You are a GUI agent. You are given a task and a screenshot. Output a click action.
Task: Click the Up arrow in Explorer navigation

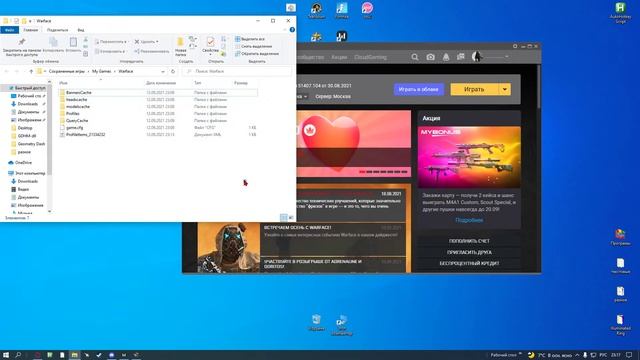pyautogui.click(x=31, y=71)
